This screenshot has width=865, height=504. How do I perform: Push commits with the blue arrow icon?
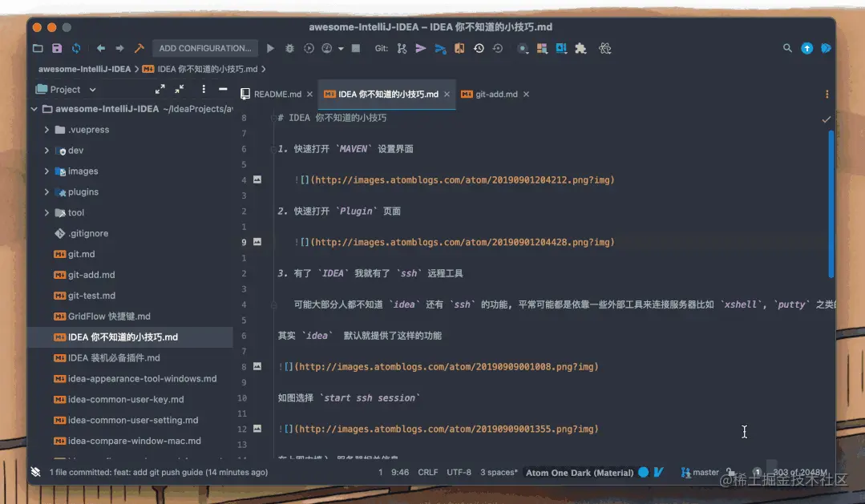[x=440, y=49]
